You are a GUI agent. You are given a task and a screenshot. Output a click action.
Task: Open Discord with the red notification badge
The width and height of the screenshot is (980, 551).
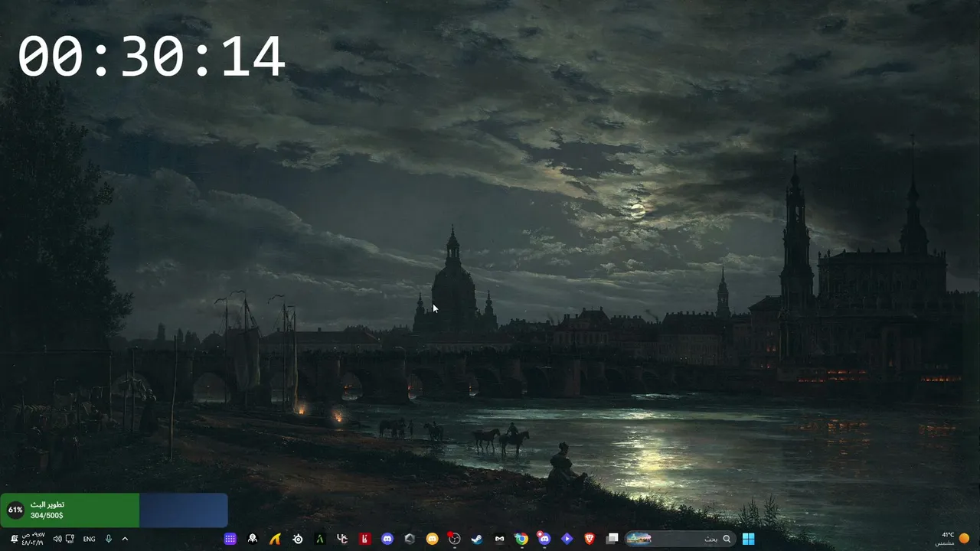[x=544, y=539]
